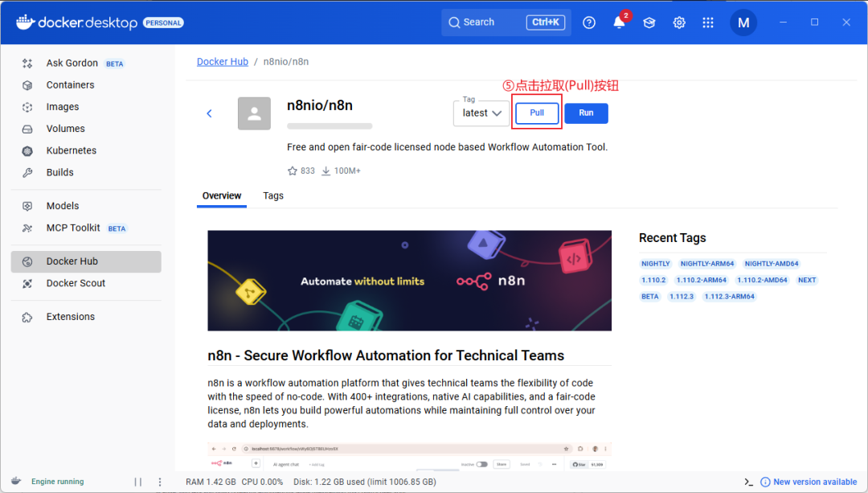Click the n8nio/n8n publisher avatar
868x493 pixels.
pyautogui.click(x=254, y=113)
